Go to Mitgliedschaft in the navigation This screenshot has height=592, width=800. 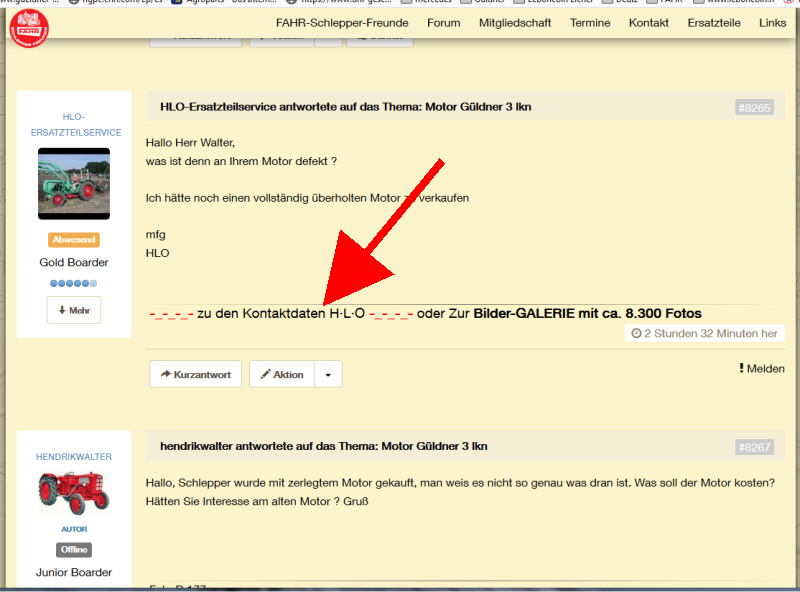click(x=515, y=23)
